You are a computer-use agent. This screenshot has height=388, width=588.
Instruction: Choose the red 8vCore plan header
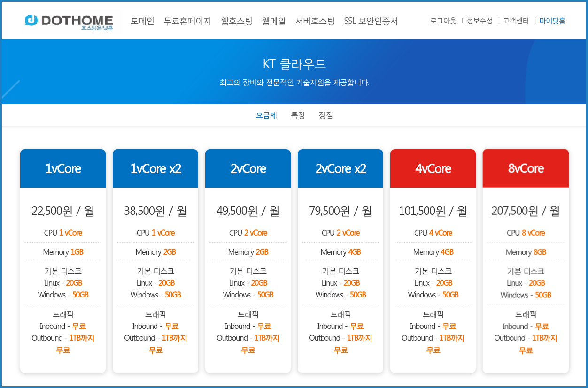[x=526, y=168]
